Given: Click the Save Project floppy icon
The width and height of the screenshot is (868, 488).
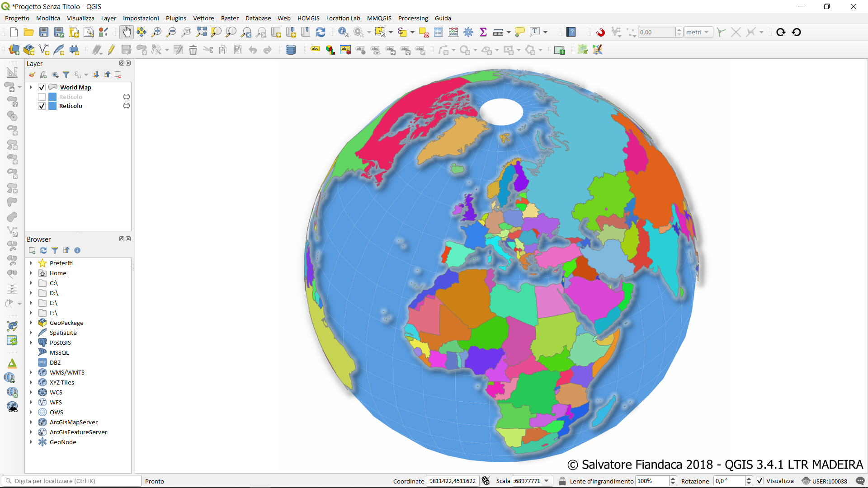Looking at the screenshot, I should 44,32.
